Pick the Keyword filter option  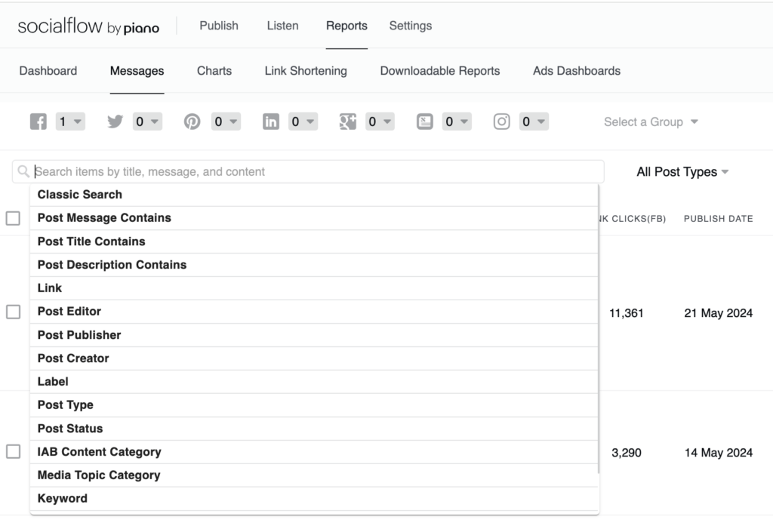click(x=314, y=499)
